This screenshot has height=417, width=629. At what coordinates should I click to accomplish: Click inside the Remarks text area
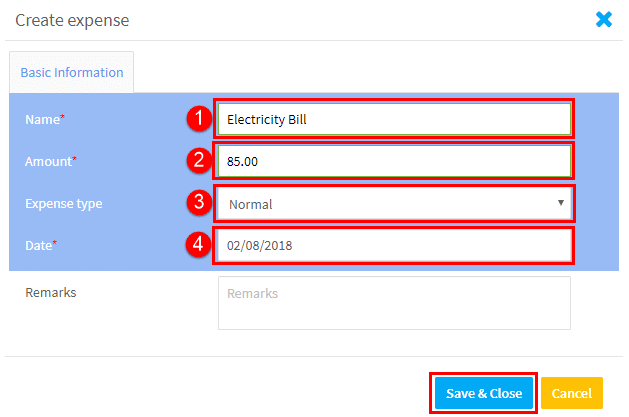[x=394, y=303]
